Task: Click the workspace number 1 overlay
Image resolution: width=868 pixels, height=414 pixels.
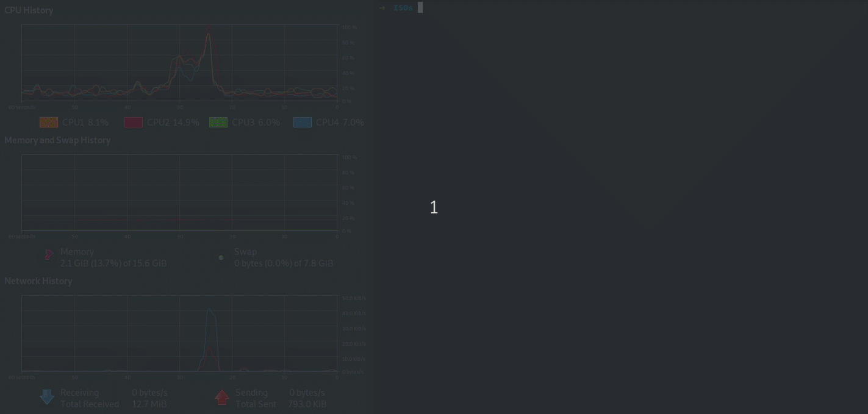Action: [434, 207]
